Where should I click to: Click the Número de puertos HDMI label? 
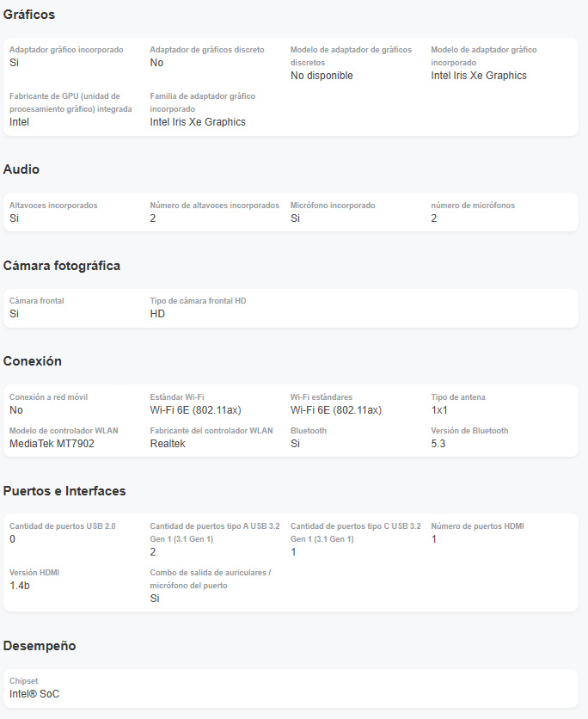point(477,526)
